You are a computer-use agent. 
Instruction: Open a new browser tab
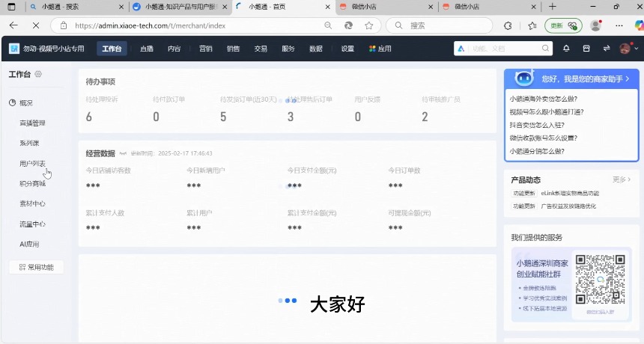pos(553,7)
